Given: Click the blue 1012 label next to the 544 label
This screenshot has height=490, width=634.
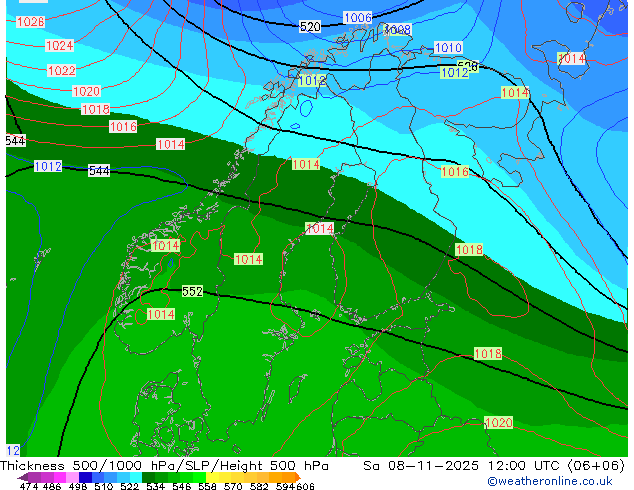Looking at the screenshot, I should 48,166.
